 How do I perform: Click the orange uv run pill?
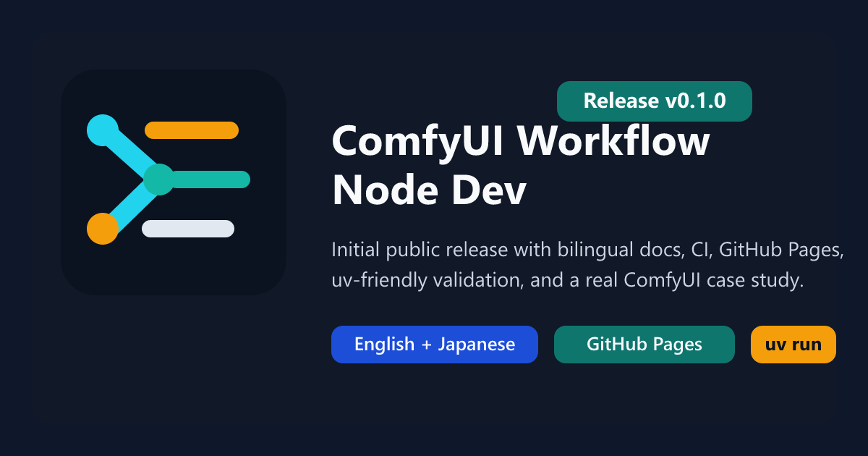[x=793, y=345]
